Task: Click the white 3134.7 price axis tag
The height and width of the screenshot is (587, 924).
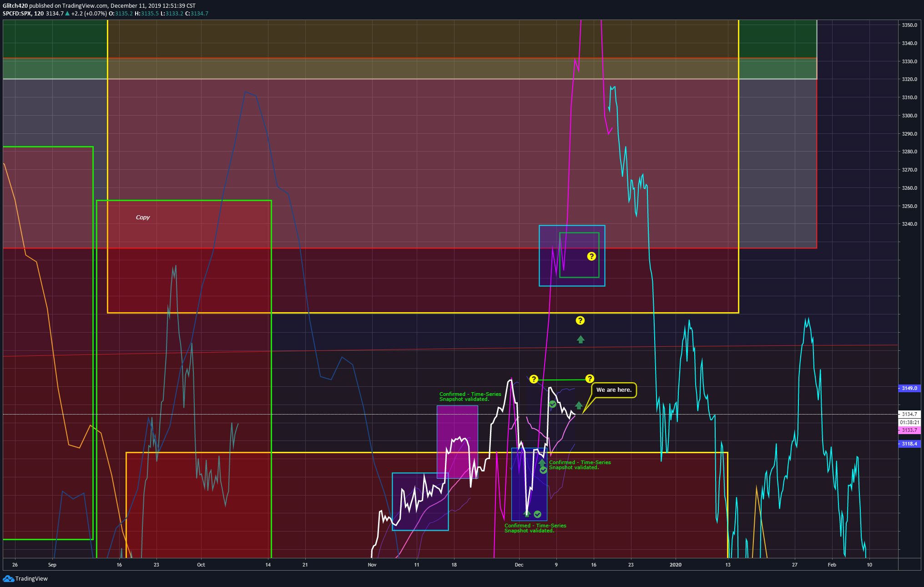Action: [x=909, y=414]
